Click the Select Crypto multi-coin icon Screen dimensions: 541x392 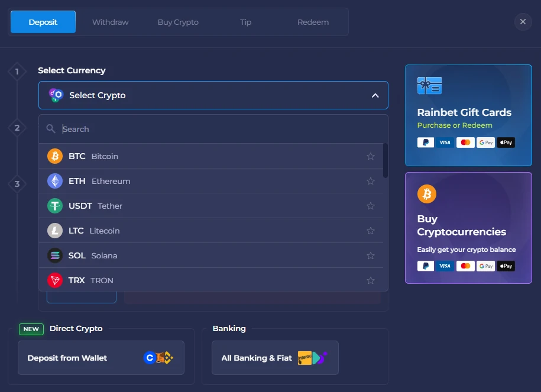point(56,95)
